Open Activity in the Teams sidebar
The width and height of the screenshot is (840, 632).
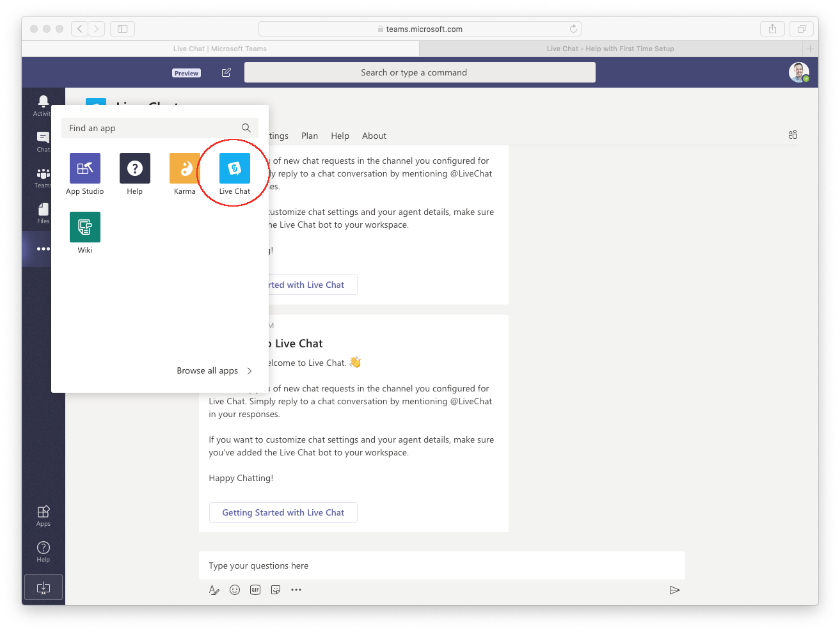pos(43,106)
